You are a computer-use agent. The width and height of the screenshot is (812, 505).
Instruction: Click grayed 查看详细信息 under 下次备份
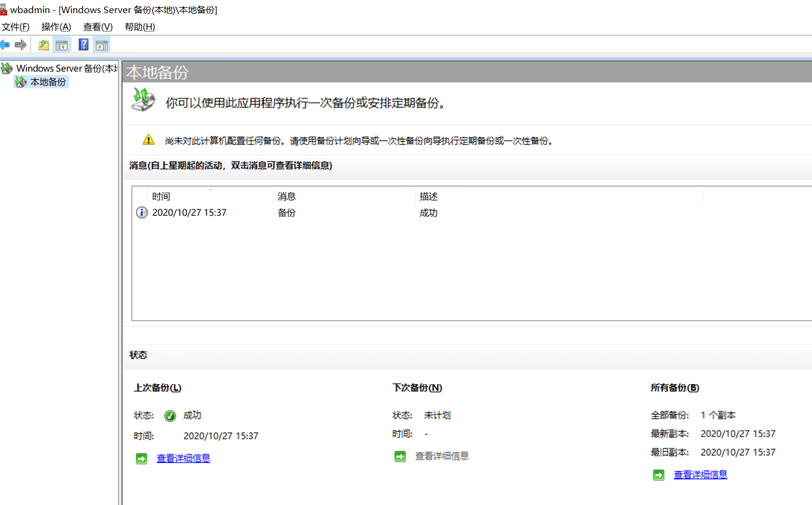pos(442,456)
